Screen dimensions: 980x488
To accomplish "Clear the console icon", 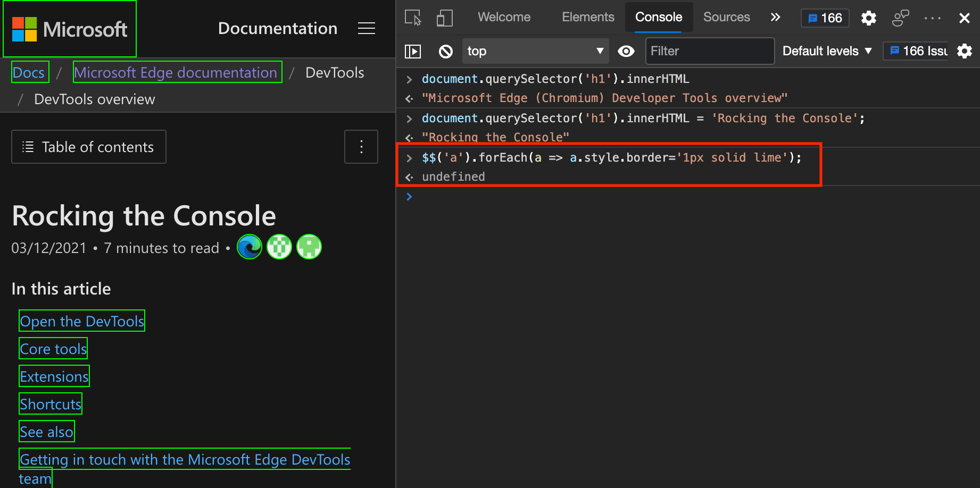I will click(446, 51).
